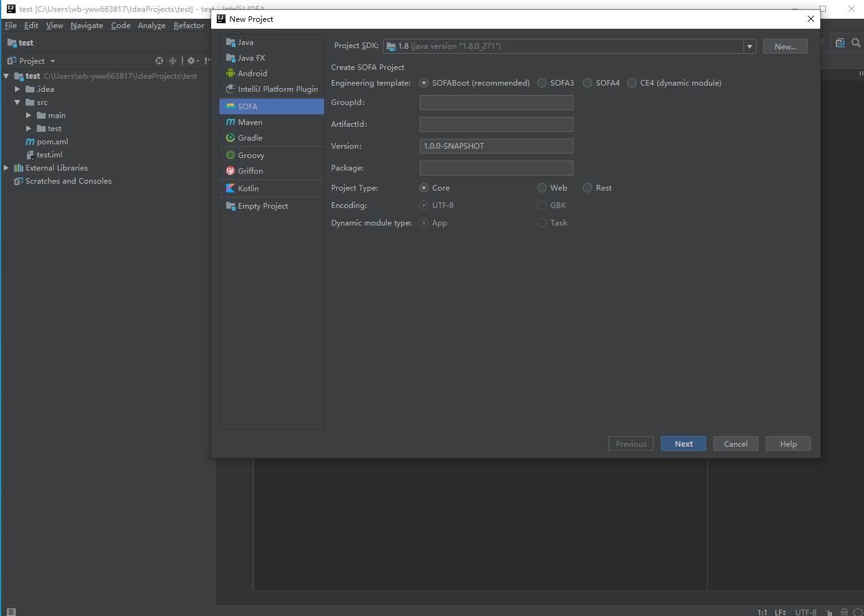Click Scroll from Source target icon
Screen dimensions: 864x616
[159, 61]
